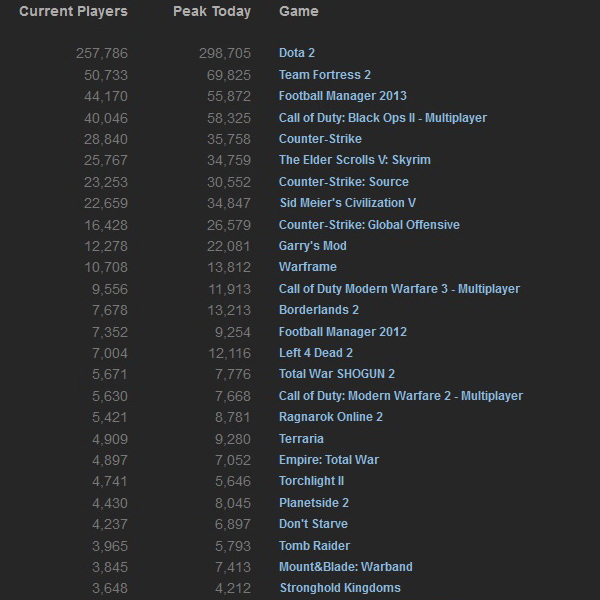Viewport: 600px width, 600px height.
Task: Open the Garry's Mod link
Action: (x=312, y=246)
